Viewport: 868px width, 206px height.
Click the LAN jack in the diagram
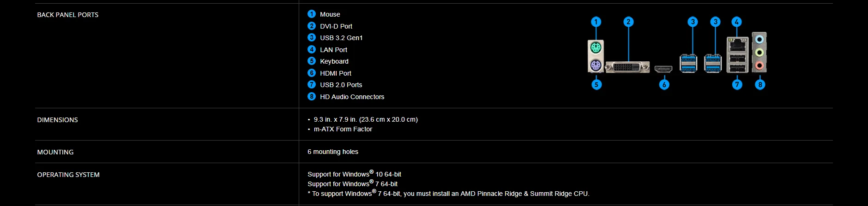(737, 45)
